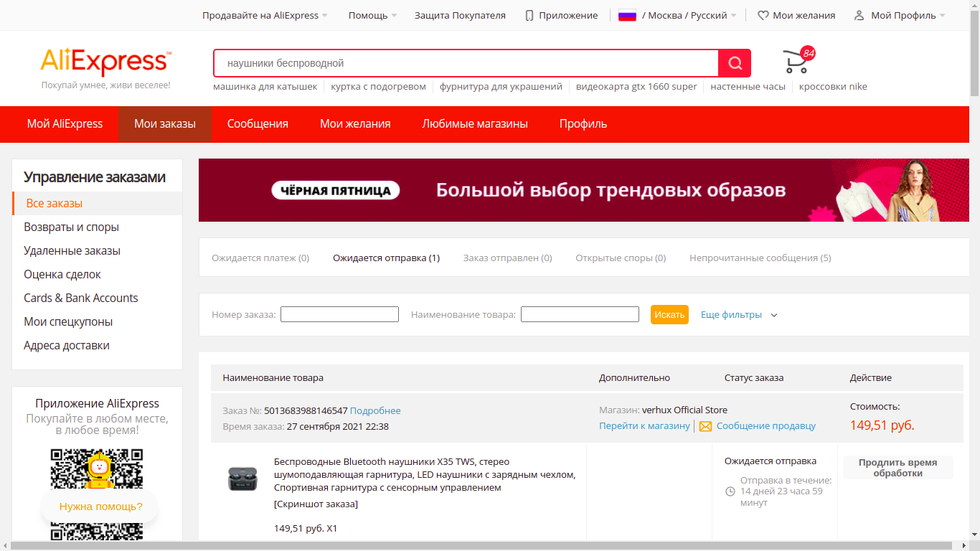Open the Подробнее order details link

(375, 410)
